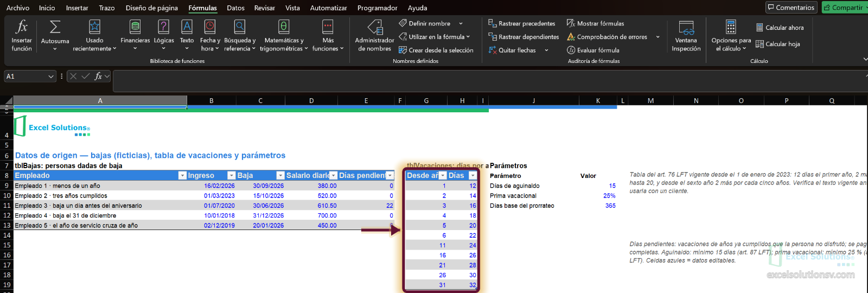The width and height of the screenshot is (868, 293).
Task: Open the Ayuda tab
Action: [x=417, y=8]
